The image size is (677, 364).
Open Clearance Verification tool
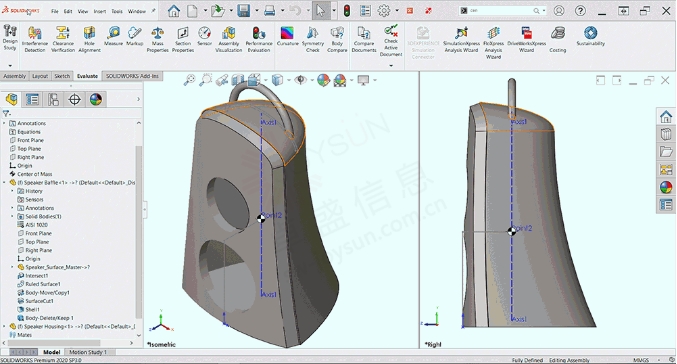pos(63,39)
